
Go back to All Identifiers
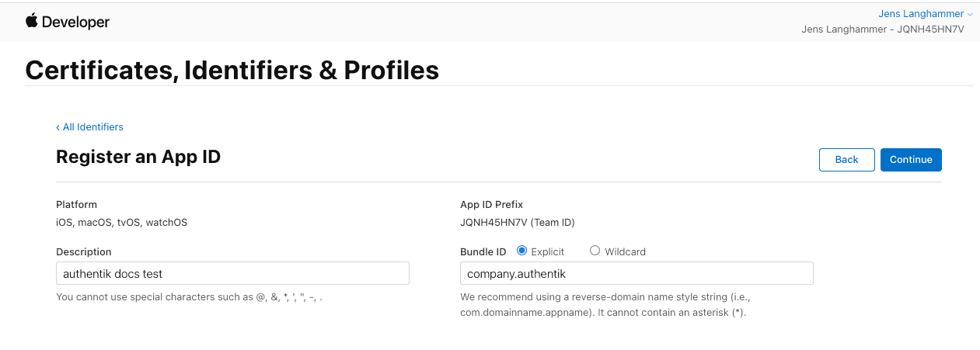[x=92, y=127]
